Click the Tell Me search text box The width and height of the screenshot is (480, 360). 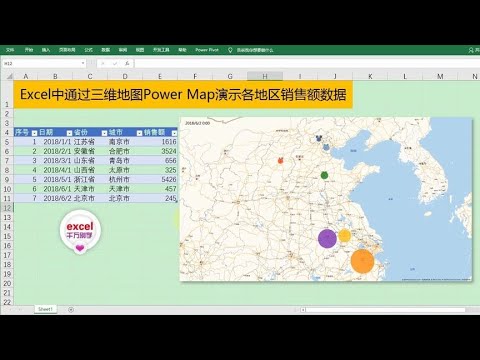255,50
